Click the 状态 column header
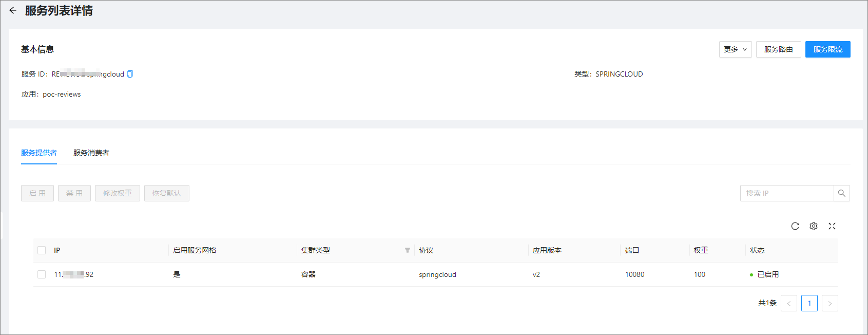 758,250
